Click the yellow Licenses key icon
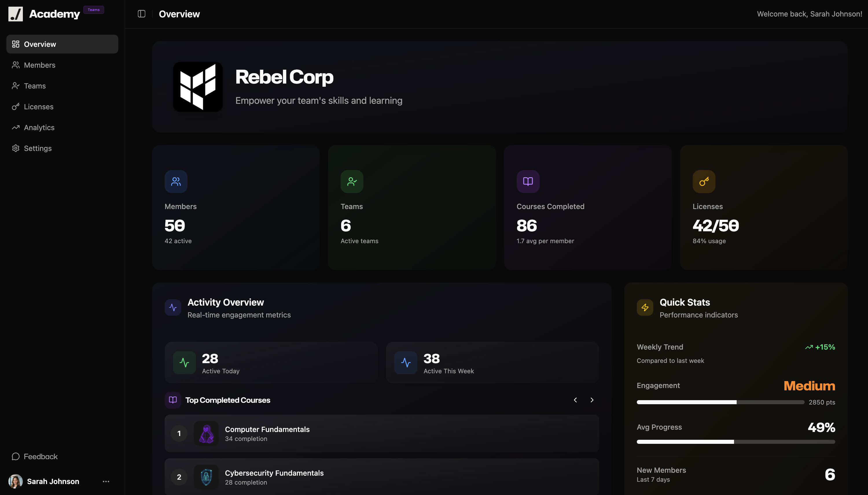This screenshot has width=868, height=495. (703, 181)
